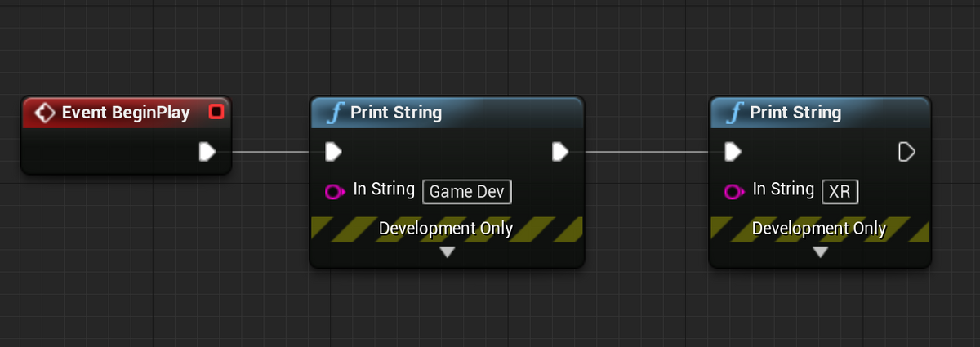Click the Development Only banner on the Game Dev node

(x=447, y=229)
